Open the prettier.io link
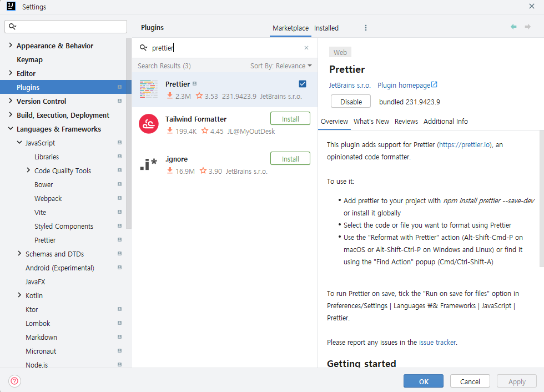Screen dimensions: 544x392 coord(465,145)
